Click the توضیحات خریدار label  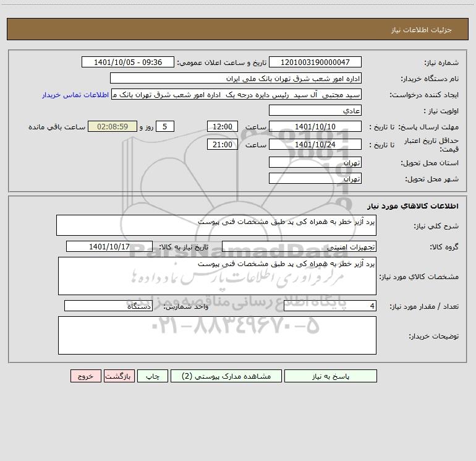[434, 336]
